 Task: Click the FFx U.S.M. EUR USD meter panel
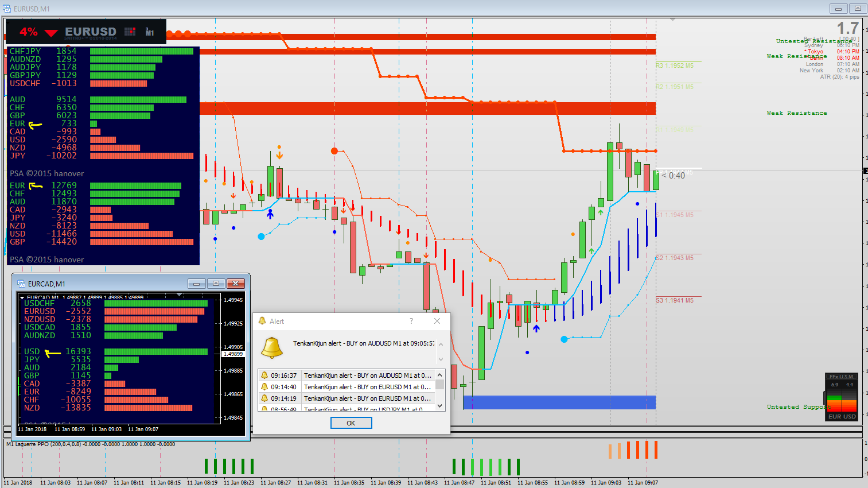842,397
